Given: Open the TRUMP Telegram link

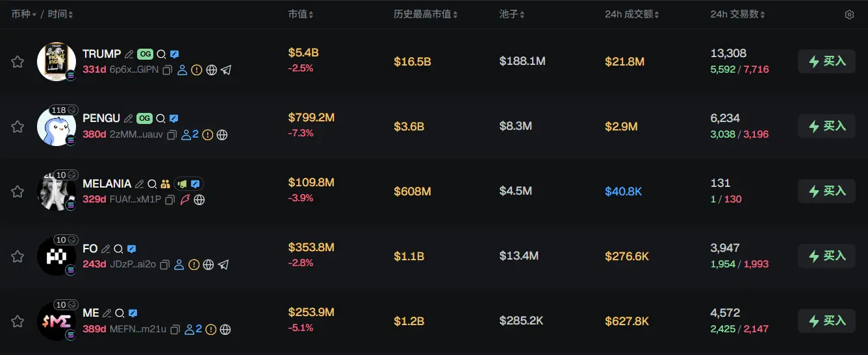Looking at the screenshot, I should tap(225, 70).
